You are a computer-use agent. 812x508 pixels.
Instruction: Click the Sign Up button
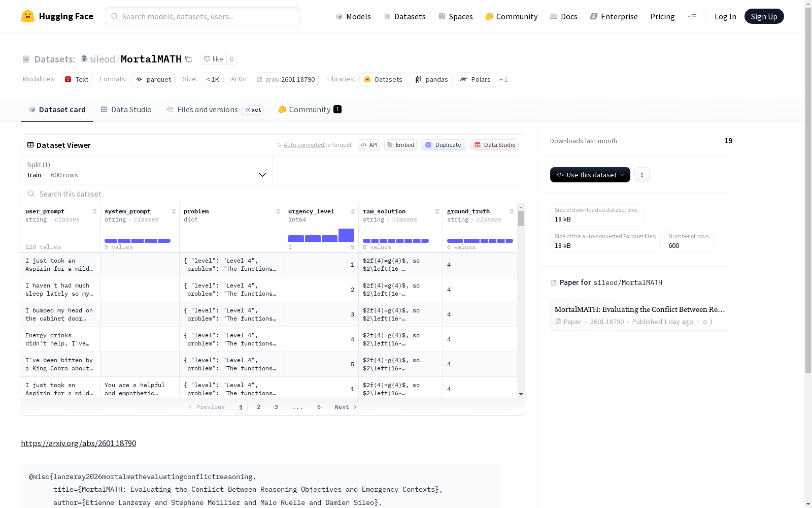[x=764, y=16]
